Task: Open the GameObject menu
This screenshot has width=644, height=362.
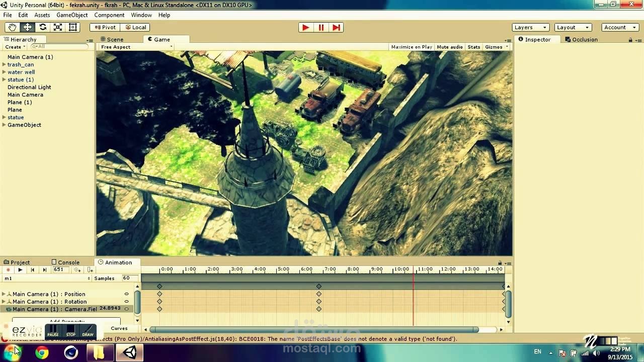Action: tap(72, 15)
